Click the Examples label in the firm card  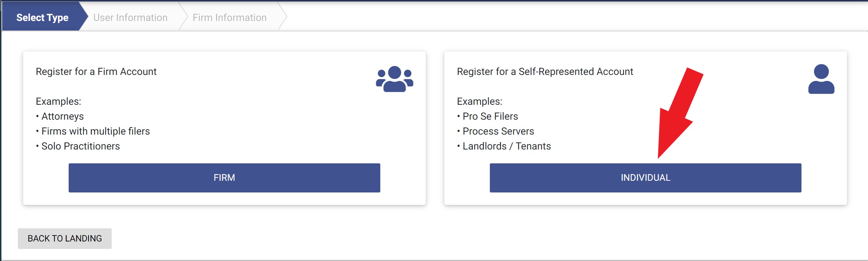tap(58, 101)
